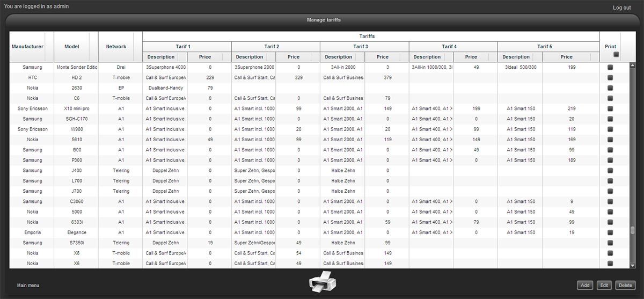644x299 pixels.
Task: Check Print box for Samsung S7350i row
Action: 610,243
